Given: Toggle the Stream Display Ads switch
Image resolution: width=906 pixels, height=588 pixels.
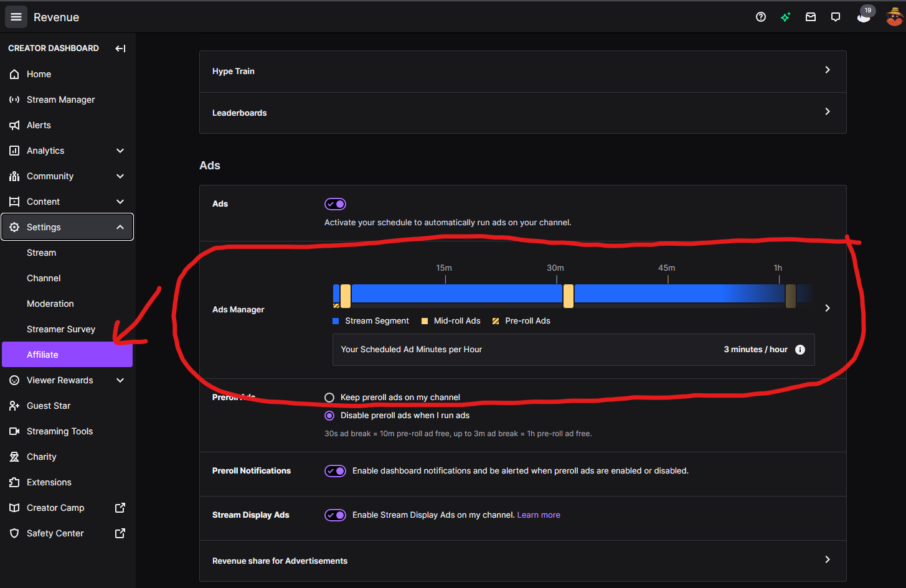Looking at the screenshot, I should [335, 515].
